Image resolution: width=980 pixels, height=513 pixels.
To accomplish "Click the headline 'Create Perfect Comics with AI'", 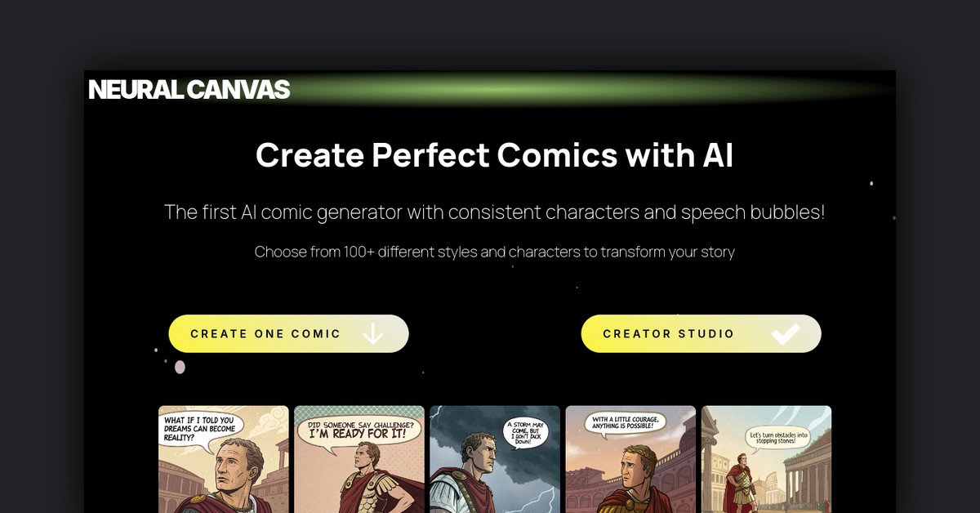I will pos(494,154).
